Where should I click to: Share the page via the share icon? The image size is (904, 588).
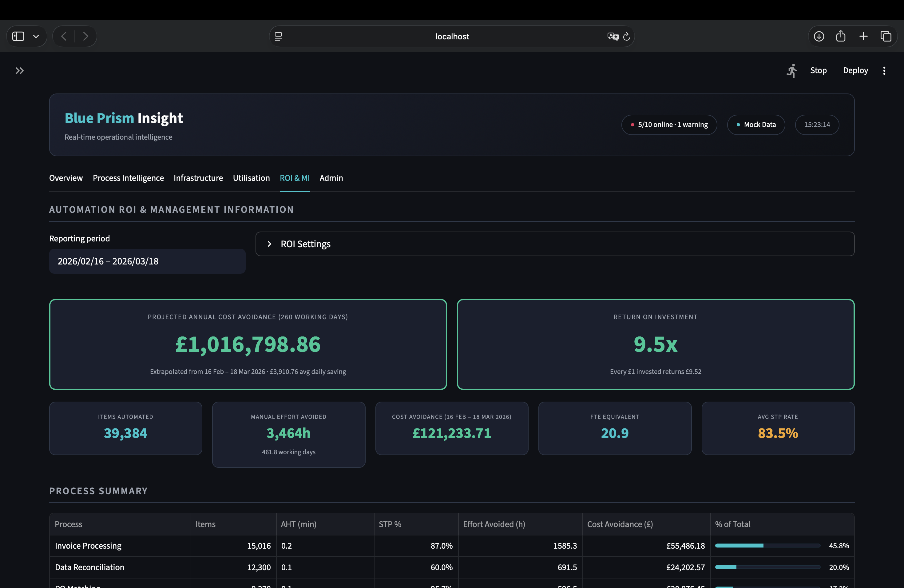click(841, 36)
